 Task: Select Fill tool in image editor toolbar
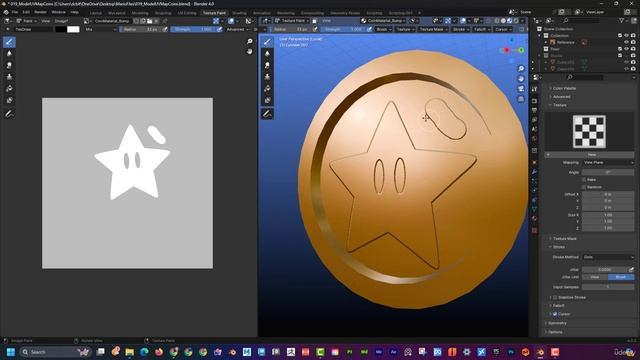pos(9,89)
